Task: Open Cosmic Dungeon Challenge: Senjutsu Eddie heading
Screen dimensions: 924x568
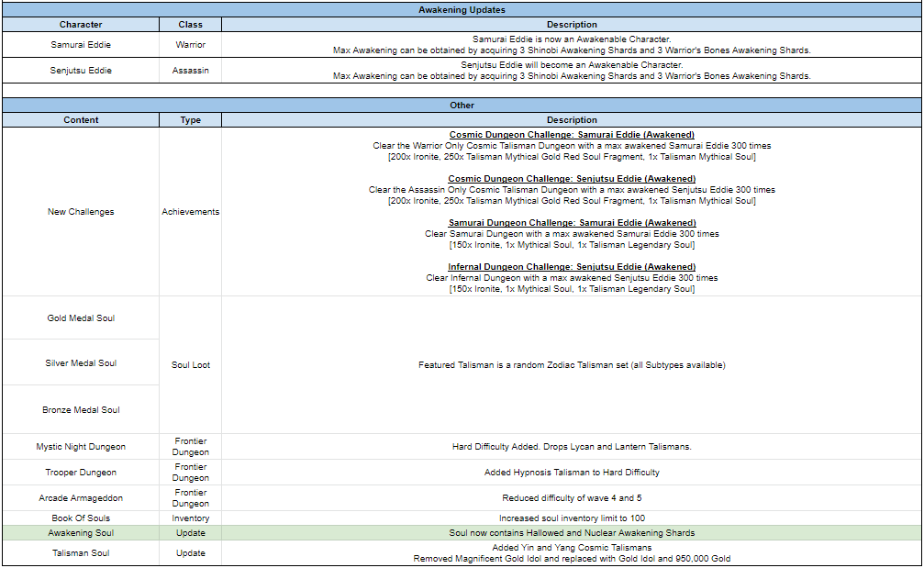Action: click(572, 179)
